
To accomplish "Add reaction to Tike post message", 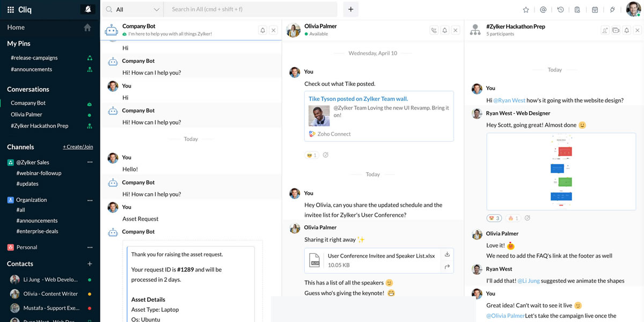I will (x=325, y=155).
